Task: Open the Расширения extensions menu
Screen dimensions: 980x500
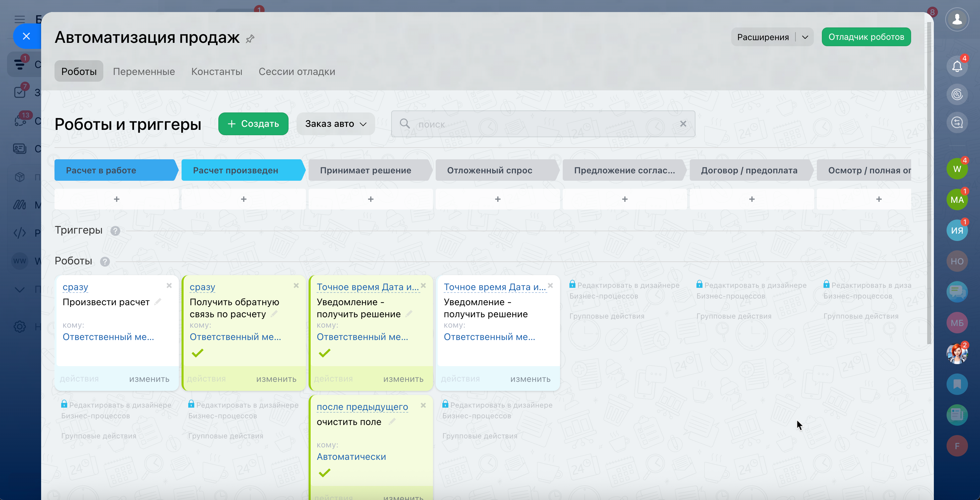Action: coord(763,37)
